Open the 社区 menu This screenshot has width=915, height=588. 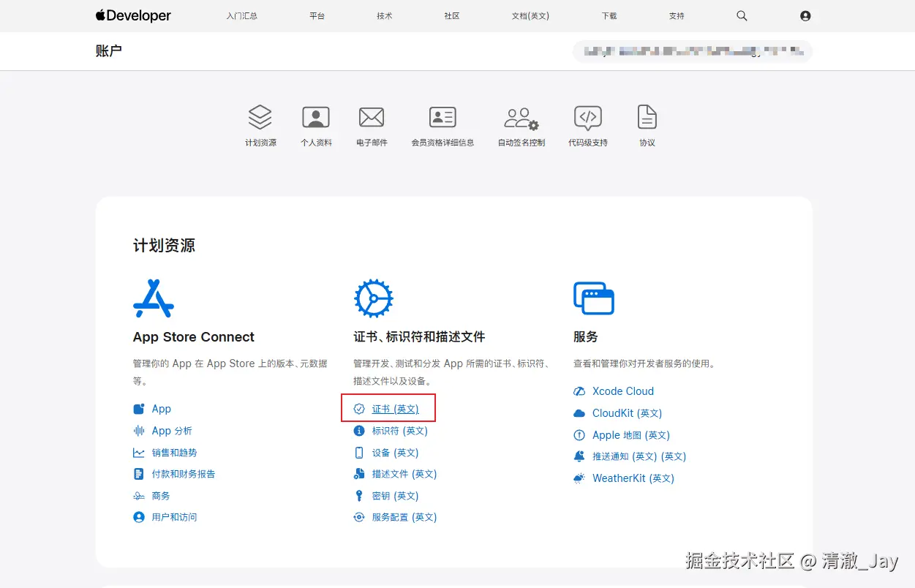click(x=452, y=15)
